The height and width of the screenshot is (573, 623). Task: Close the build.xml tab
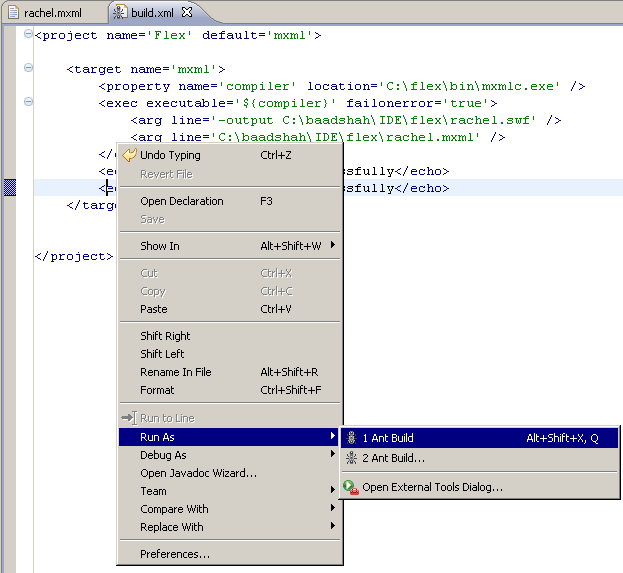coord(187,13)
